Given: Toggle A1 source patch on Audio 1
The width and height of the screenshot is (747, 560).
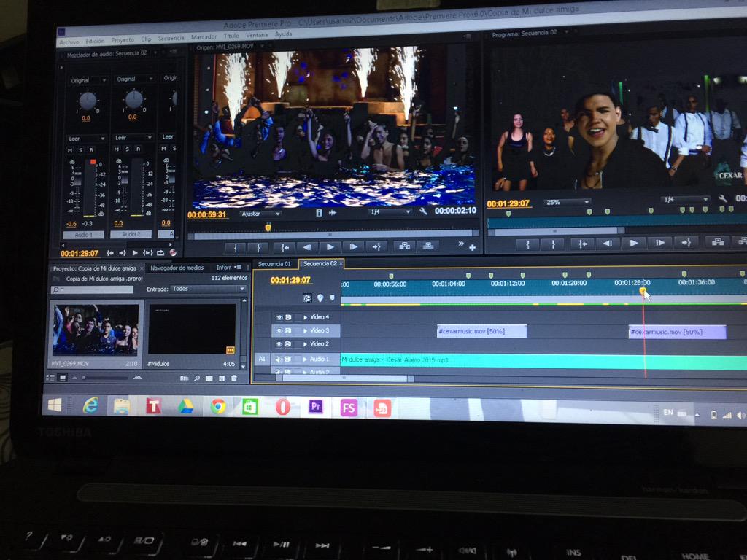Looking at the screenshot, I should coord(262,359).
